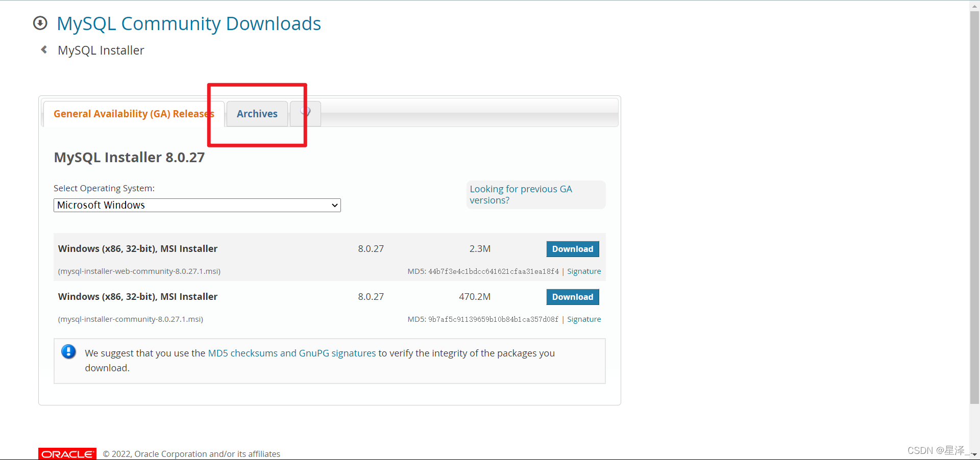Expand the Select Operating System dropdown
Viewport: 980px width, 460px height.
(197, 205)
